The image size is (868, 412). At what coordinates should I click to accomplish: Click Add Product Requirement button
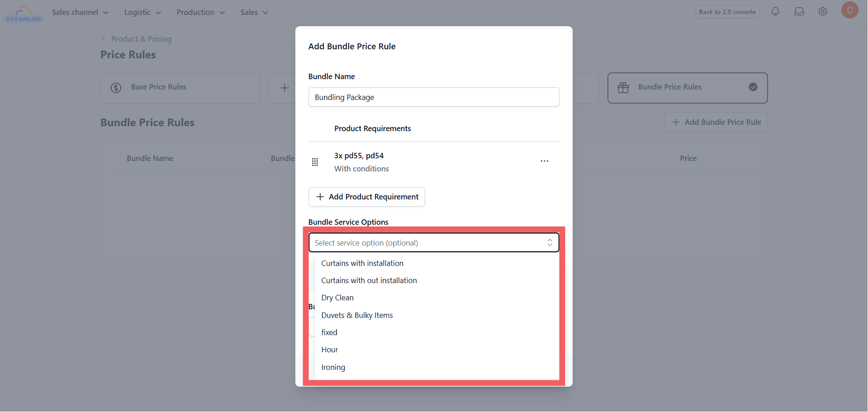pyautogui.click(x=366, y=197)
